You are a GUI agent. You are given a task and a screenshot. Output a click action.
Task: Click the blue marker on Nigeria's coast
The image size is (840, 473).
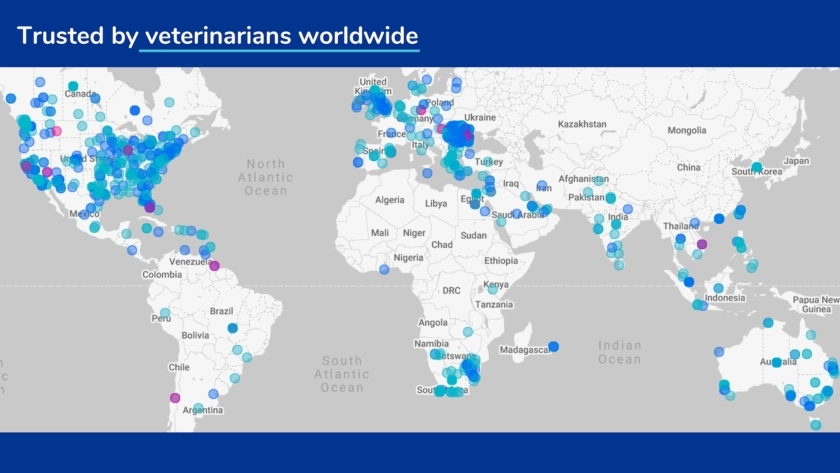click(384, 269)
